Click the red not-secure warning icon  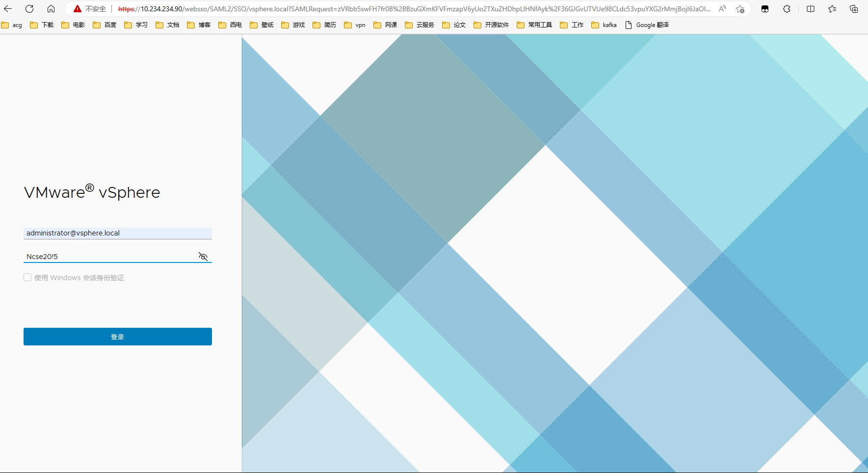(78, 9)
